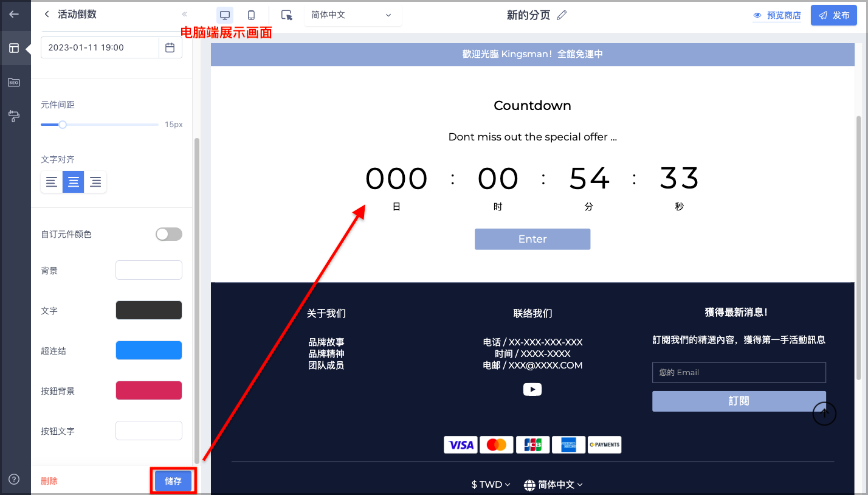Screen dimensions: 868x495
Task: Open the 按鈕背景 red color swatch
Action: [x=149, y=390]
